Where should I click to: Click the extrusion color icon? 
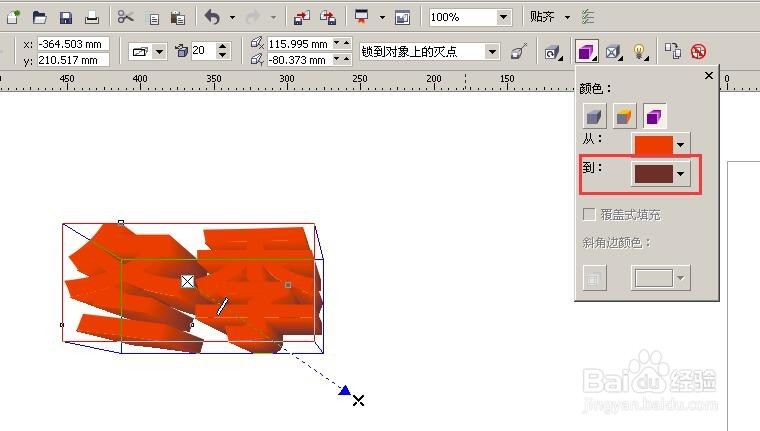pyautogui.click(x=586, y=51)
